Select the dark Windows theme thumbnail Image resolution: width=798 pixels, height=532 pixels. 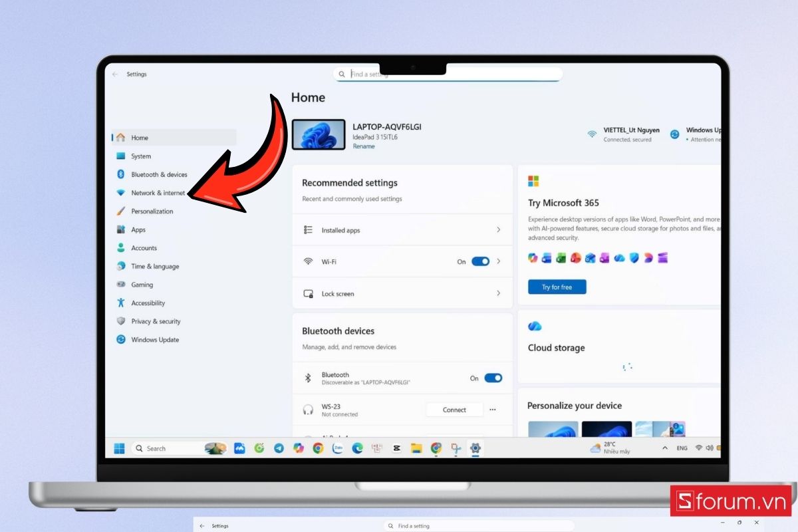click(x=606, y=429)
